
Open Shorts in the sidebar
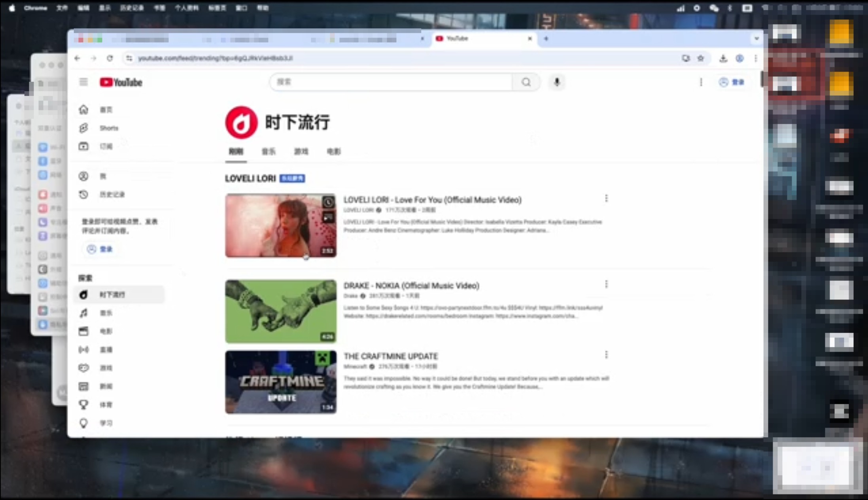point(119,128)
